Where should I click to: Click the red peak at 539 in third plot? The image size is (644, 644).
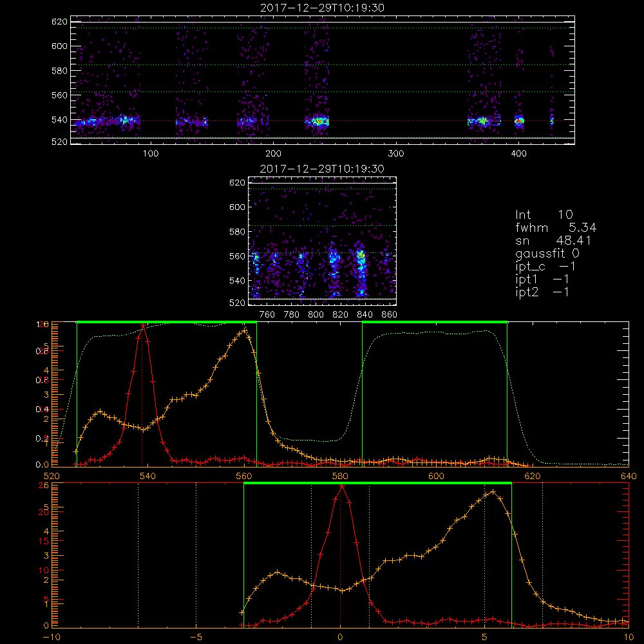point(142,326)
